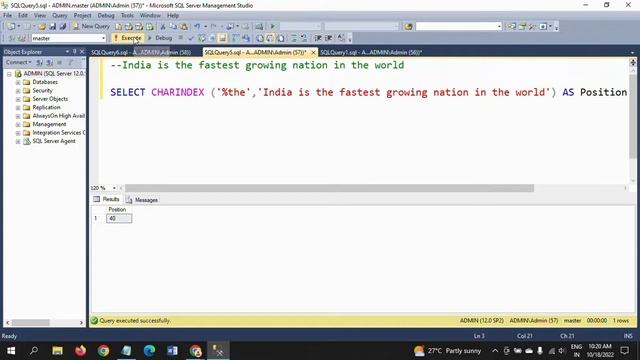The height and width of the screenshot is (360, 640).
Task: Switch to the Messages tab
Action: click(x=142, y=200)
